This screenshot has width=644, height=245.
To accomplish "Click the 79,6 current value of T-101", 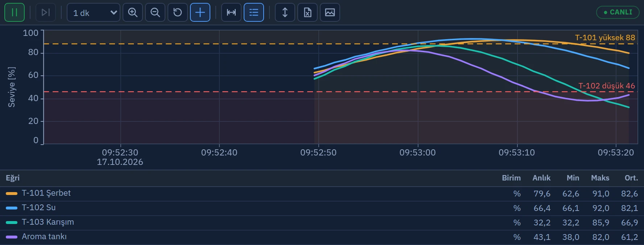I will coord(542,194).
